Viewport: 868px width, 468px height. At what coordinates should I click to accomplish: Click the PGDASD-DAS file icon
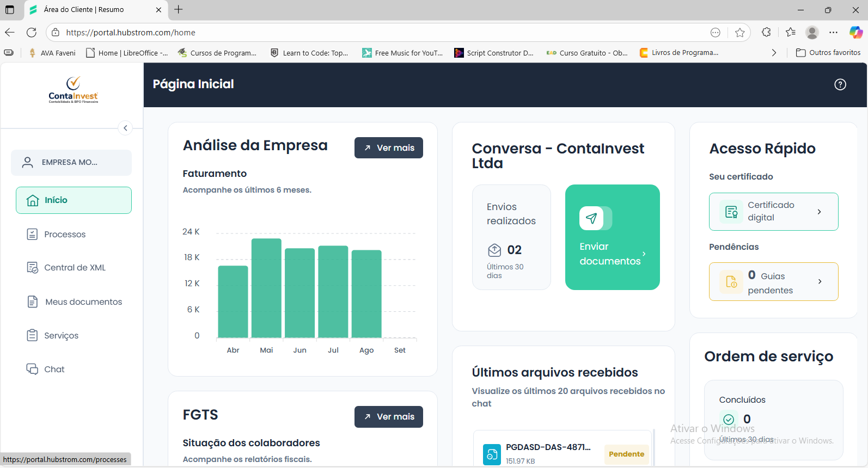click(492, 454)
